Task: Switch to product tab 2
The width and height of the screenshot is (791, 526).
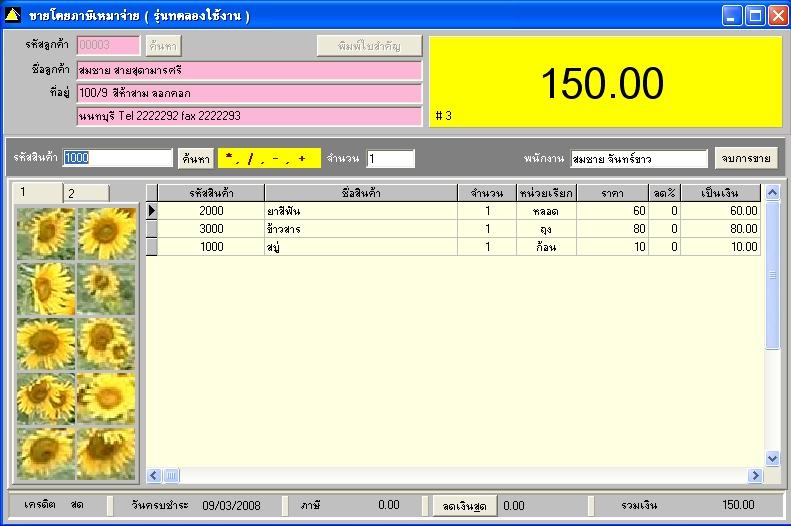Action: pos(86,193)
